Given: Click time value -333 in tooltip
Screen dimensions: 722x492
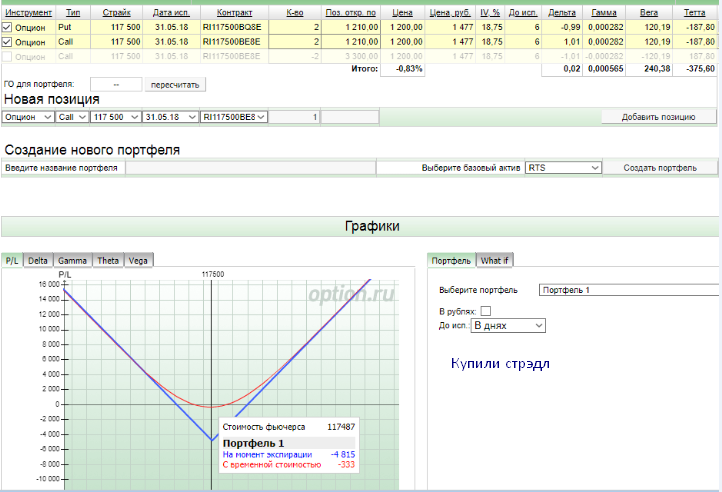Looking at the screenshot, I should pyautogui.click(x=346, y=464).
